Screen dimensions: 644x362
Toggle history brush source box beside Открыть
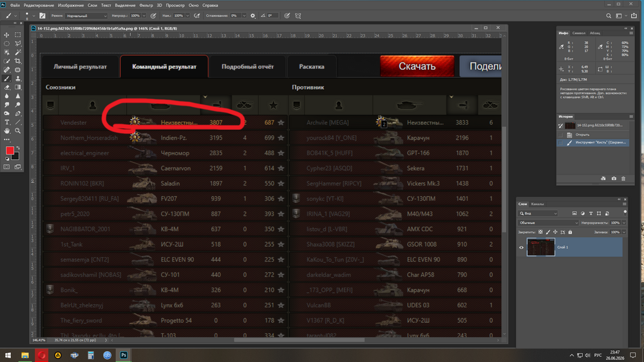pos(561,135)
